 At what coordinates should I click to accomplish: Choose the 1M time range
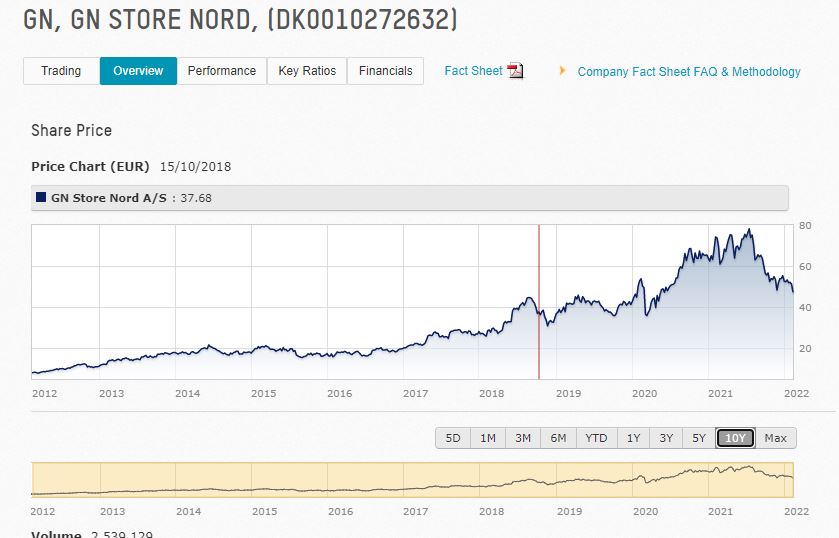pos(488,438)
